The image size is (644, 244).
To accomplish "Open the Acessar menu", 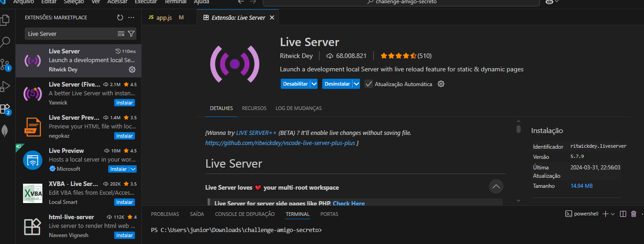I will [117, 2].
